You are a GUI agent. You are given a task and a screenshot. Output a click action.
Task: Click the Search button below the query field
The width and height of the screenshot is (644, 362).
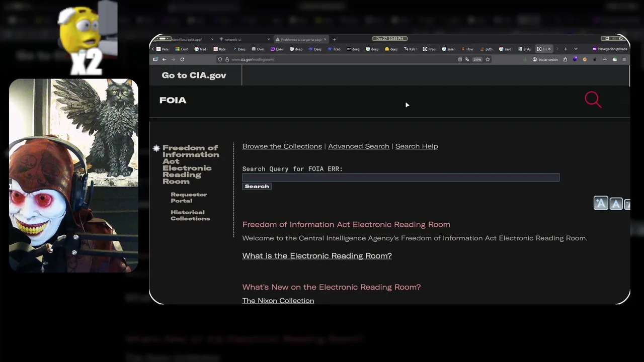257,186
